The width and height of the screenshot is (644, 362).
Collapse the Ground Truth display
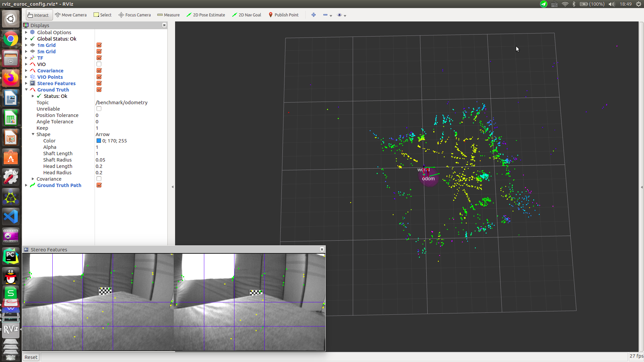pyautogui.click(x=26, y=89)
